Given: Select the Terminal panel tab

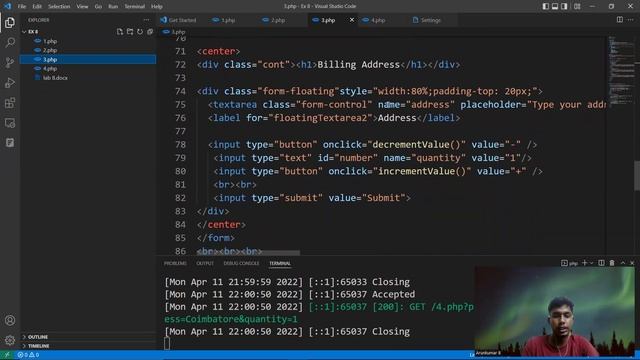Looking at the screenshot, I should click(280, 263).
